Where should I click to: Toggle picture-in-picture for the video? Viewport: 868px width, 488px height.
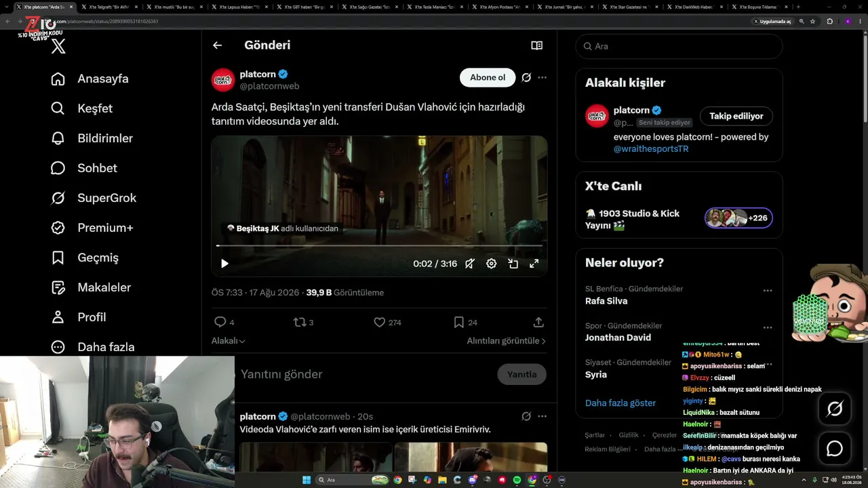click(x=513, y=264)
